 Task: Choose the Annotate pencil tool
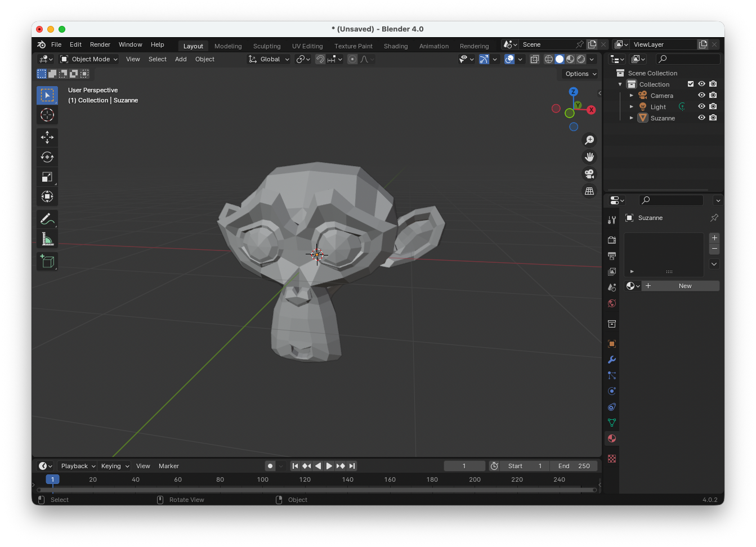pyautogui.click(x=47, y=219)
